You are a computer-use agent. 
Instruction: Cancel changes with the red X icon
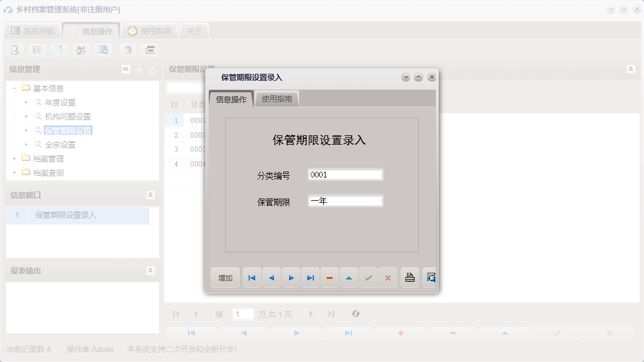tap(388, 277)
